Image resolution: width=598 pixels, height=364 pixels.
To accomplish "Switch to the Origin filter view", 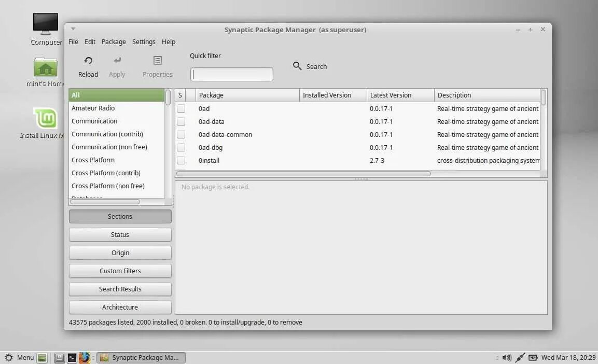I will pos(120,253).
